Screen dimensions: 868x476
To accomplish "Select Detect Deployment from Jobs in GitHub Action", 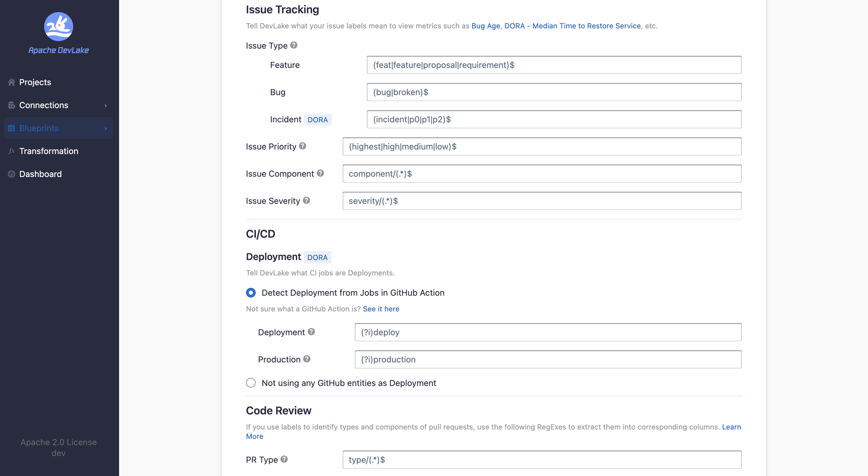I will point(251,293).
